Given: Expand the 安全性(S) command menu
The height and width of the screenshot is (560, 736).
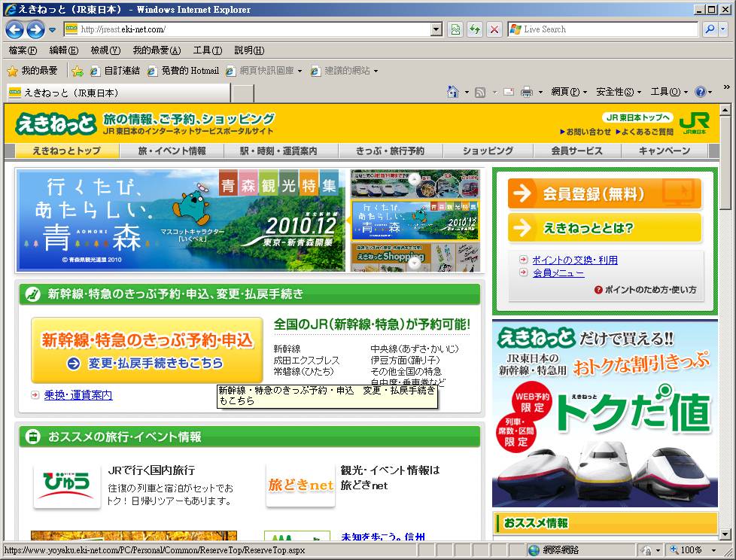Looking at the screenshot, I should [x=618, y=92].
